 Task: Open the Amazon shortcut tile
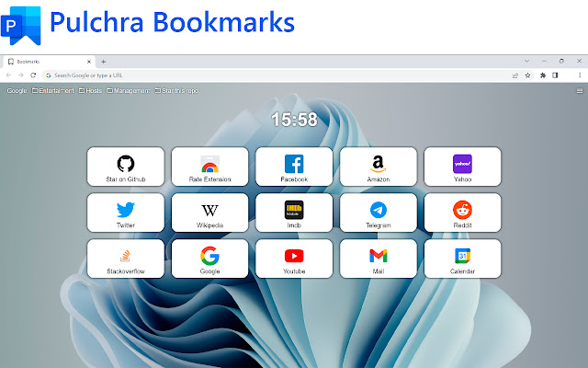click(x=378, y=167)
